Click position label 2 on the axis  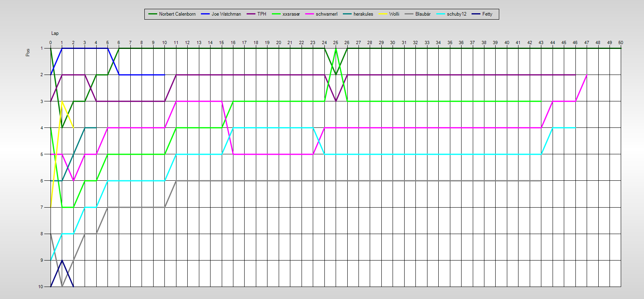pyautogui.click(x=42, y=75)
